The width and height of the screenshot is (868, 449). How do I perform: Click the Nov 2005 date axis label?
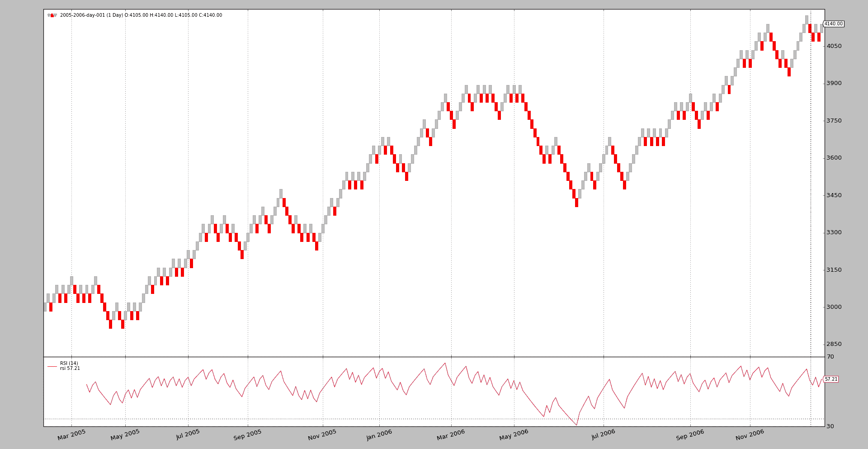pyautogui.click(x=322, y=435)
